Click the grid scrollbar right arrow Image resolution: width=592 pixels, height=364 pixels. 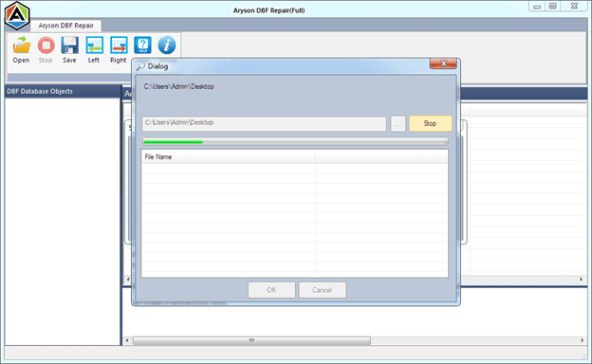tap(581, 279)
